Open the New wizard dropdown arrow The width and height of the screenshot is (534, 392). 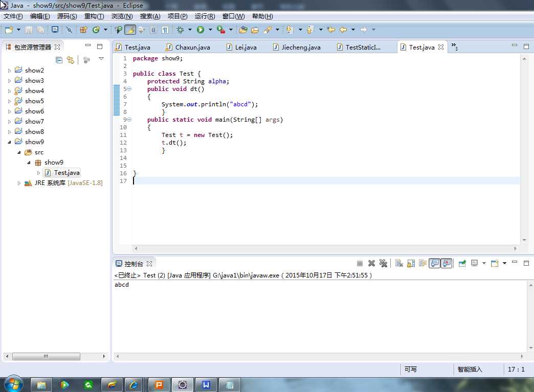coord(18,30)
